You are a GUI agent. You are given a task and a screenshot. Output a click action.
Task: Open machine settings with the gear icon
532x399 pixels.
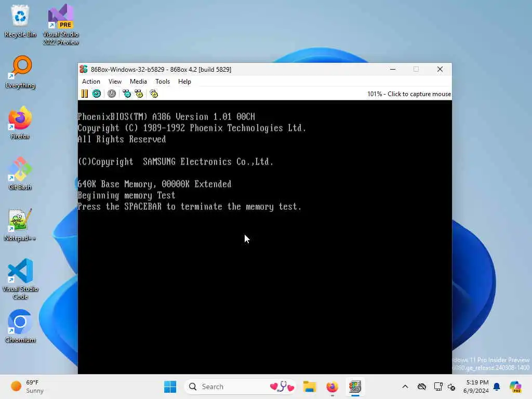(x=154, y=94)
